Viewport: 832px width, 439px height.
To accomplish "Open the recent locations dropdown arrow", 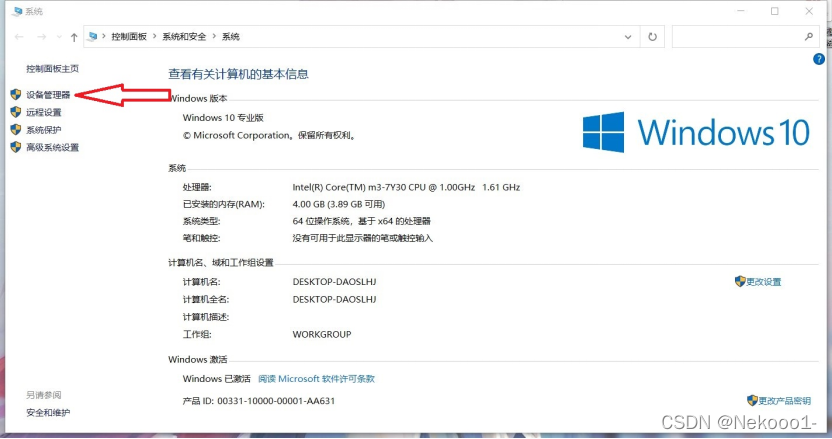I will pyautogui.click(x=59, y=37).
